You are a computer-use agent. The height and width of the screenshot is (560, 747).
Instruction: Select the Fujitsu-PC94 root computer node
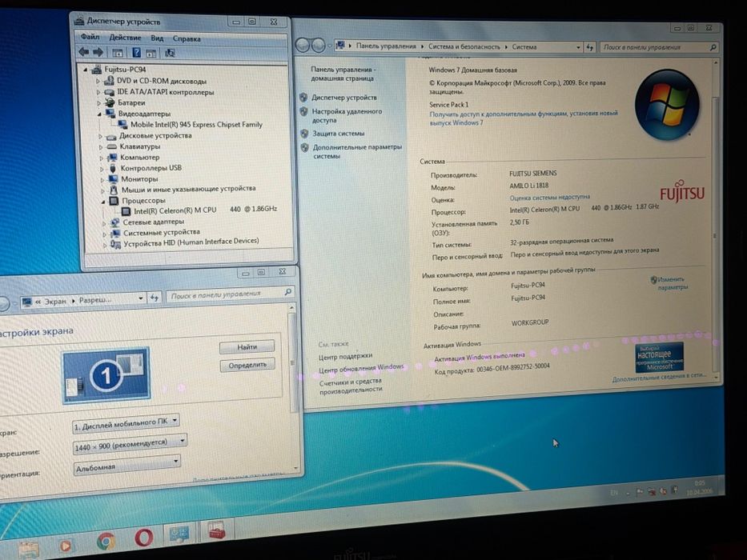(125, 69)
